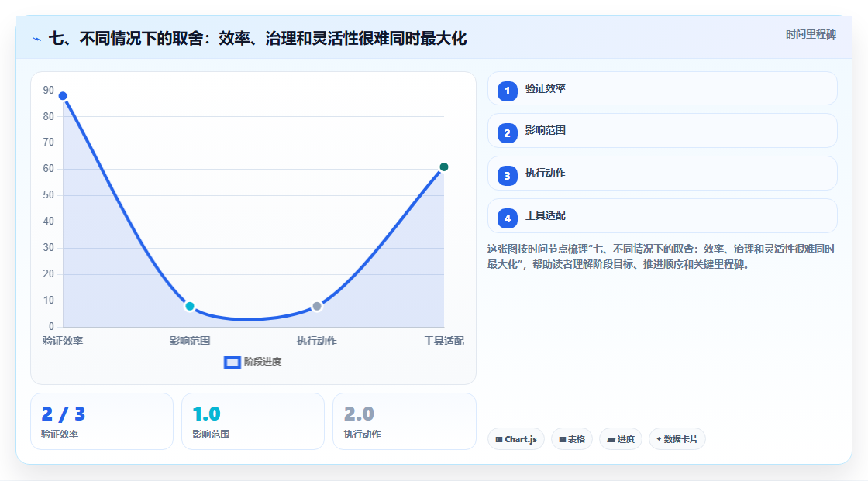The image size is (868, 481).
Task: Click the section title 七、不同情况下的取舍
Action: click(257, 39)
